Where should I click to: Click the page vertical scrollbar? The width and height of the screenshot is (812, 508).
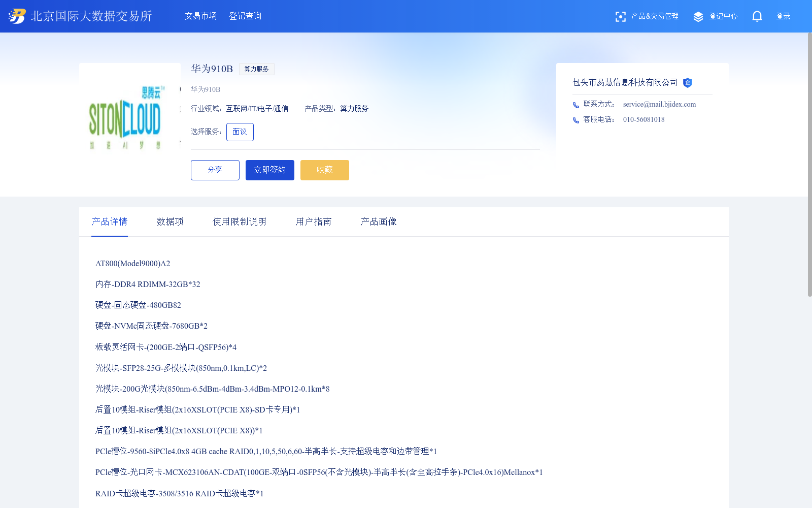[x=809, y=165]
